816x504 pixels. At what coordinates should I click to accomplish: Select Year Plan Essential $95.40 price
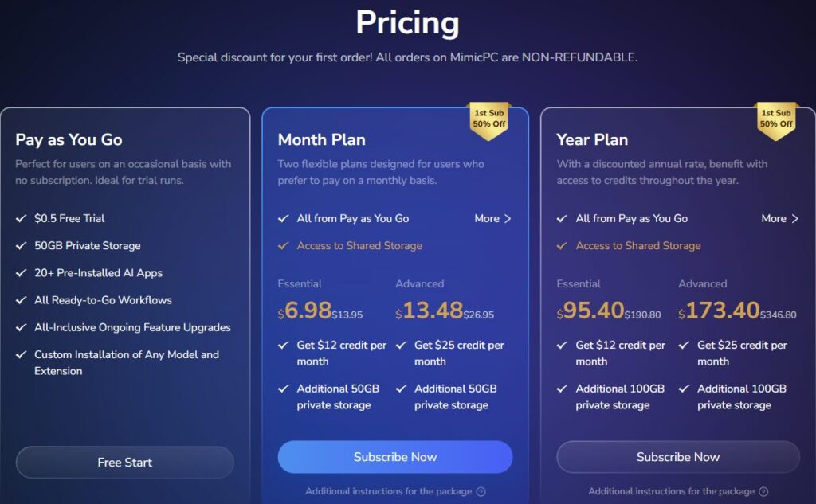pyautogui.click(x=590, y=311)
